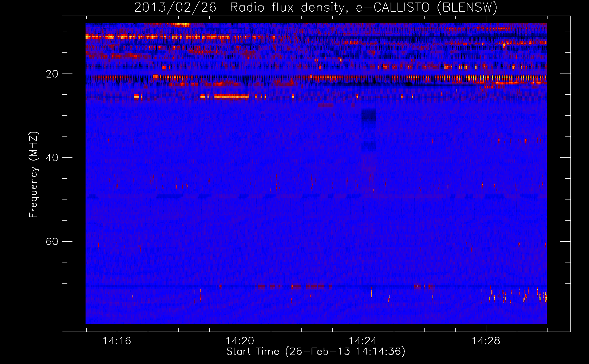This screenshot has width=589, height=364.
Task: Click the 'Frequency (MHZ)' axis label
Action: click(33, 175)
